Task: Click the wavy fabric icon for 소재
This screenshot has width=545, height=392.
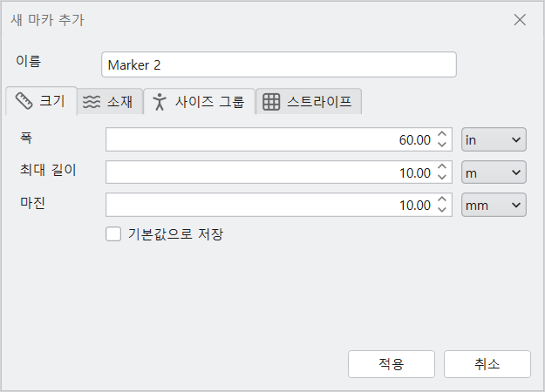Action: 92,102
